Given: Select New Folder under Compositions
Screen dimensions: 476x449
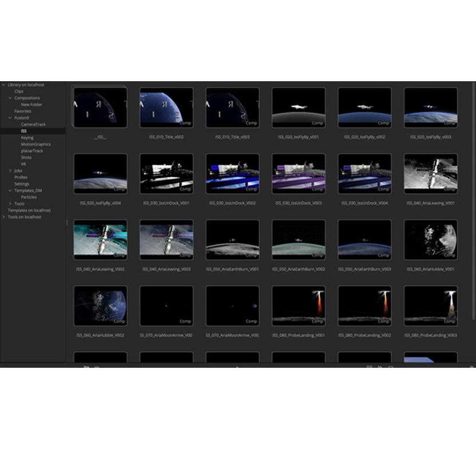Looking at the screenshot, I should pos(31,105).
